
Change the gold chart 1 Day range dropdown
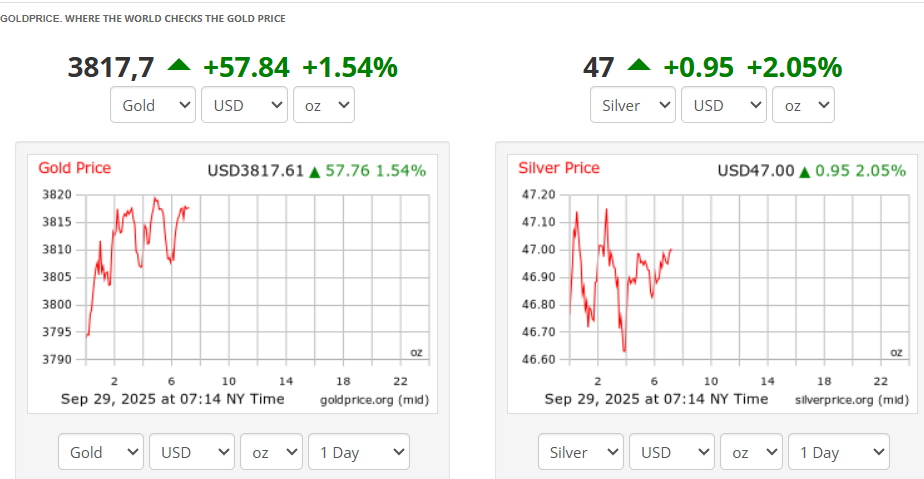(x=359, y=452)
